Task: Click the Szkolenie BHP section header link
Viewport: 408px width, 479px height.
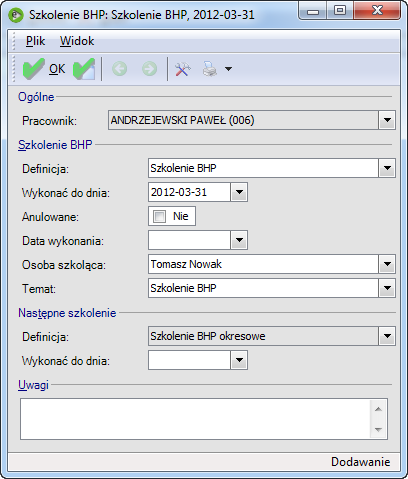Action: (x=55, y=145)
